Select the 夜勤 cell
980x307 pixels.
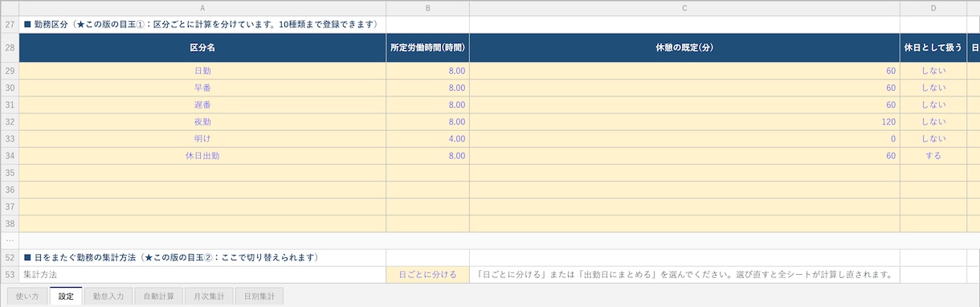(202, 121)
